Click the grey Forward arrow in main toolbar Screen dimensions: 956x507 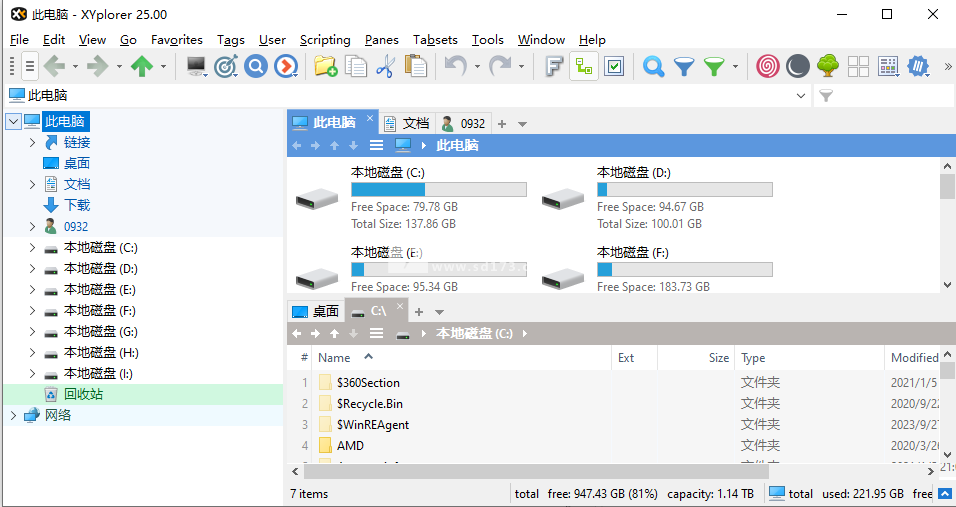[x=98, y=66]
